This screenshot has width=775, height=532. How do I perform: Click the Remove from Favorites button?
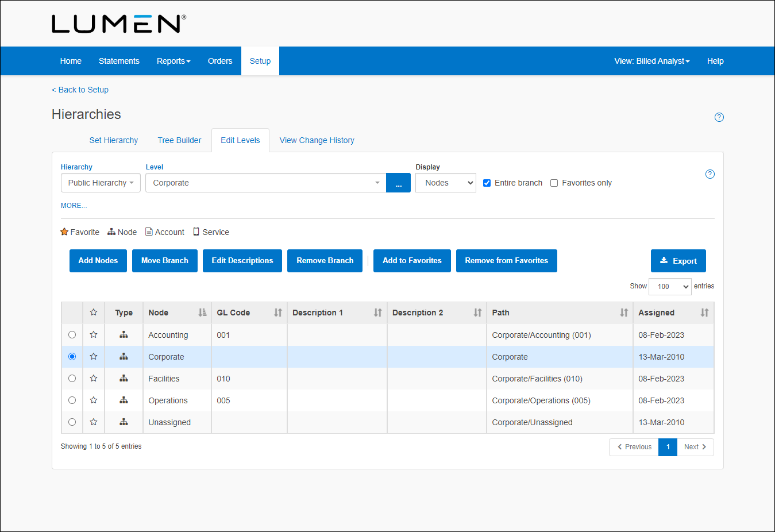click(507, 260)
